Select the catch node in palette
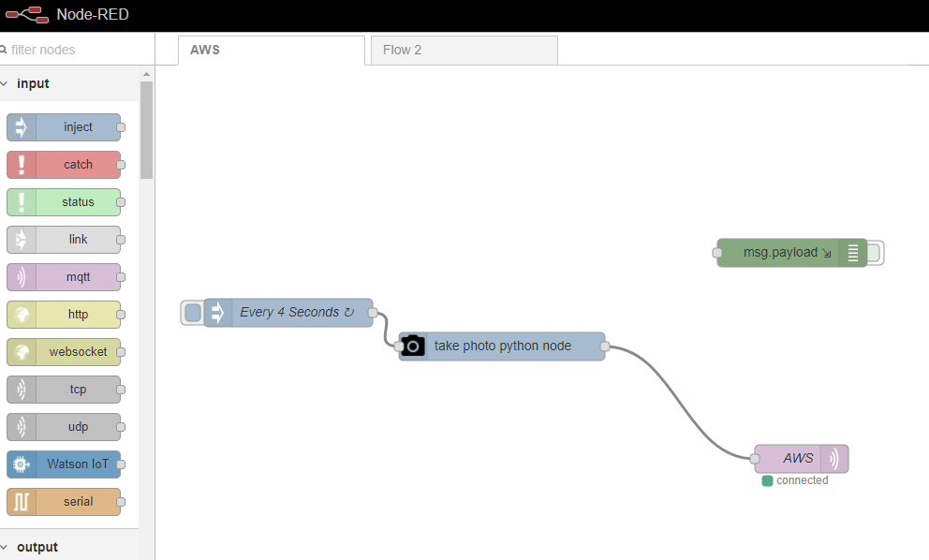This screenshot has width=929, height=560. 64,165
